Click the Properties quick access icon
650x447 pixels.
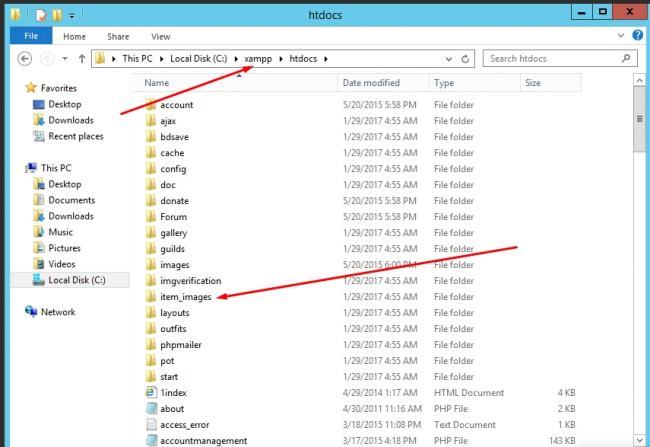click(41, 16)
